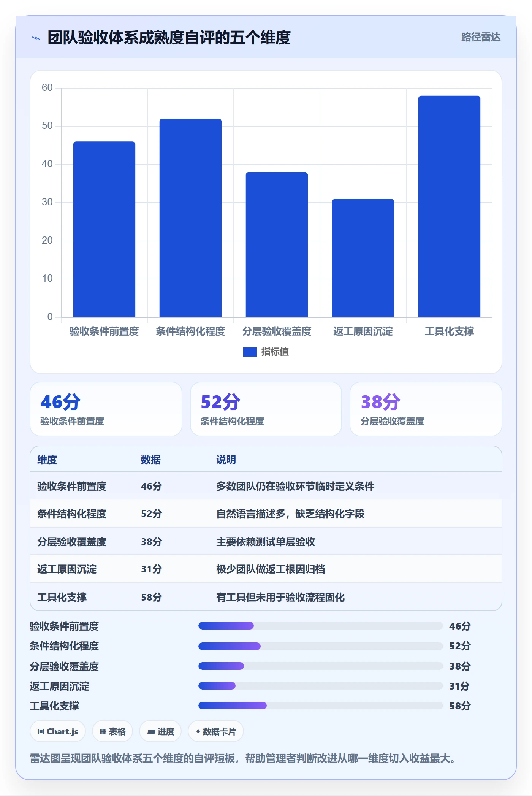
Task: Click the 表格 tag chip
Action: [112, 731]
